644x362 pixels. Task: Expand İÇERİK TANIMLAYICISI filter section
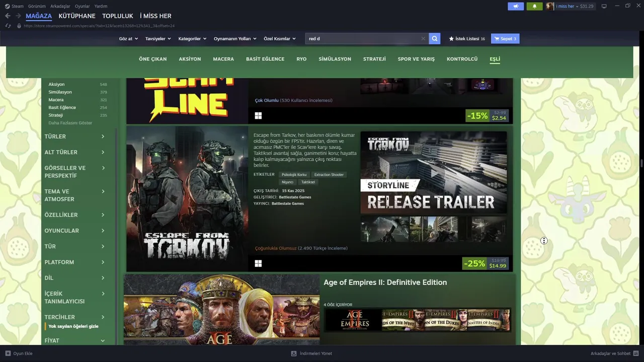(75, 297)
